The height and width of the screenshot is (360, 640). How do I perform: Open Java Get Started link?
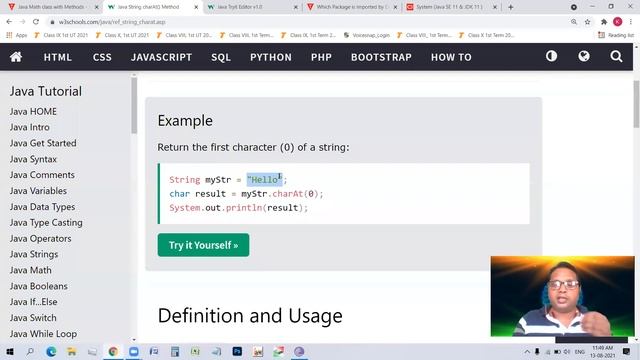(x=43, y=143)
